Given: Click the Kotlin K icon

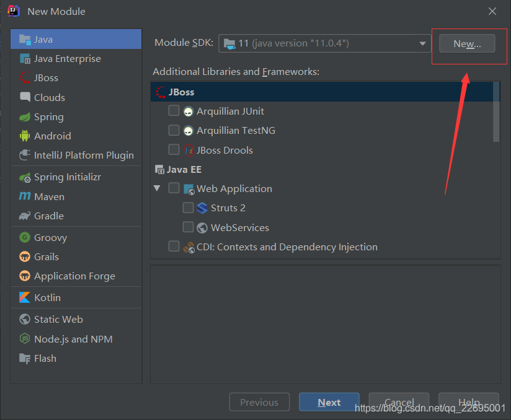Looking at the screenshot, I should click(25, 297).
